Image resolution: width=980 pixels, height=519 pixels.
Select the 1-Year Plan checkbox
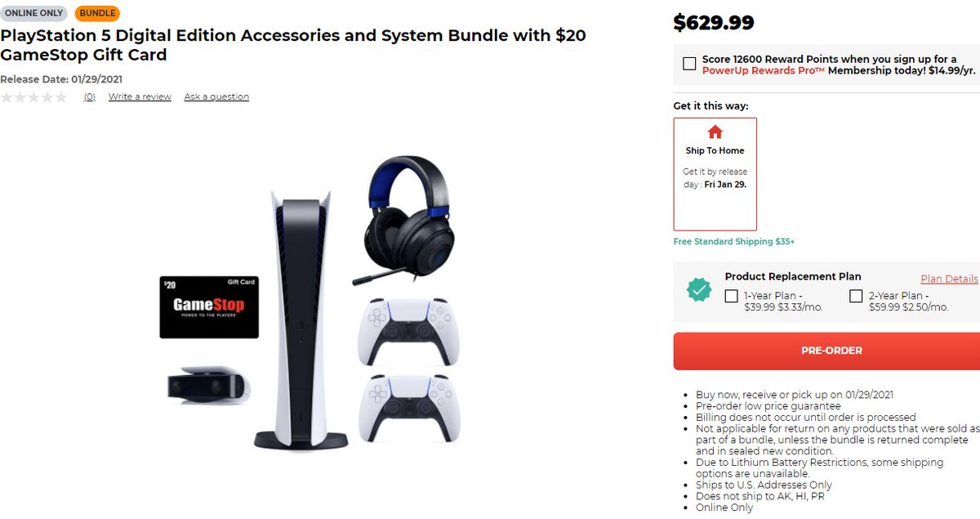click(x=732, y=296)
